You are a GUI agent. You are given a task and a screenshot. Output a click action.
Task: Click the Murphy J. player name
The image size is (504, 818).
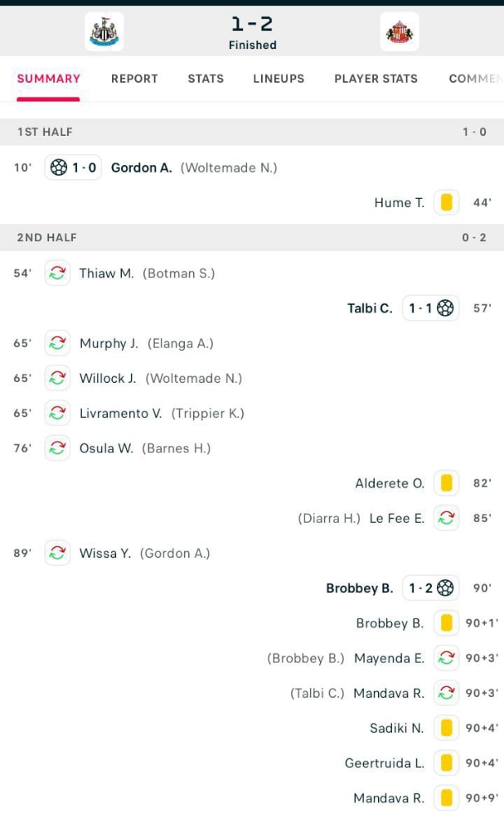tap(109, 344)
